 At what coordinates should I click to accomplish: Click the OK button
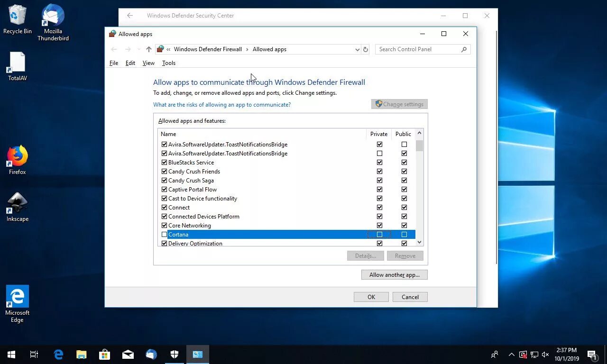371,297
